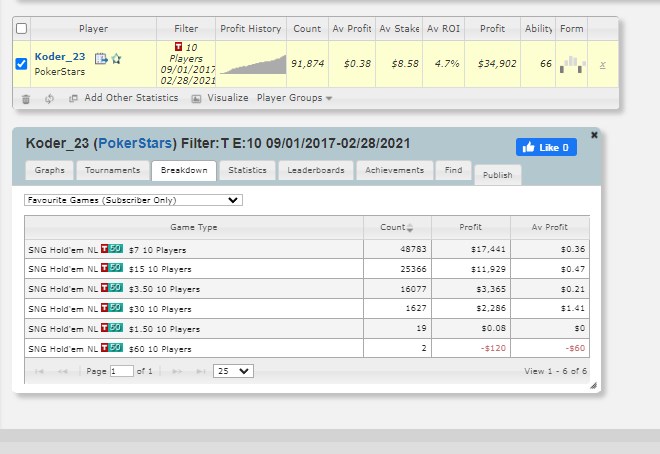Screen dimensions: 660x454
Task: Click the T 50 icon in the $7 10 Players row
Action: click(x=112, y=249)
